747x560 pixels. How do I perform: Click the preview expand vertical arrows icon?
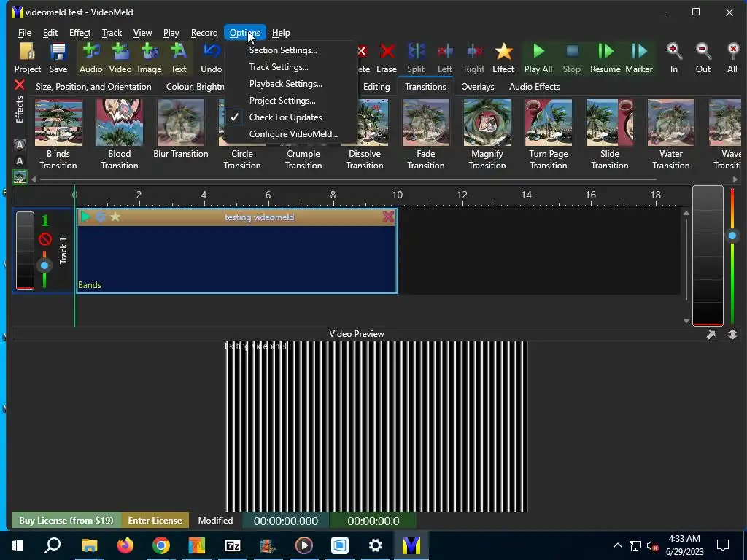point(732,334)
